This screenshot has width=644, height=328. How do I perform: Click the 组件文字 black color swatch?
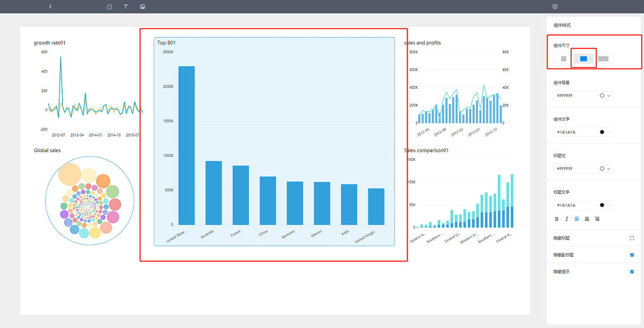tap(602, 132)
